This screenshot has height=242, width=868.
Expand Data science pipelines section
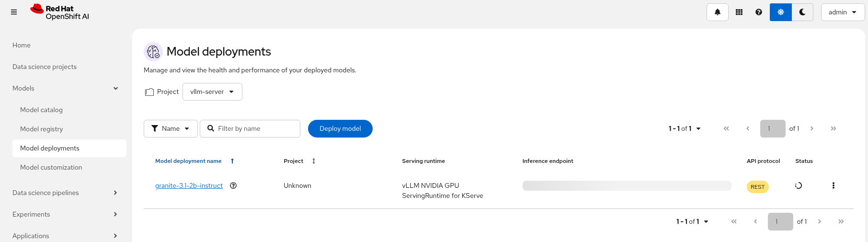66,193
